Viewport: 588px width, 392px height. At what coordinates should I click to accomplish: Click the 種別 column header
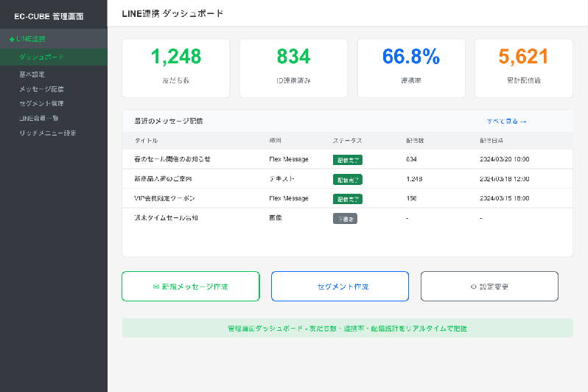coord(275,141)
